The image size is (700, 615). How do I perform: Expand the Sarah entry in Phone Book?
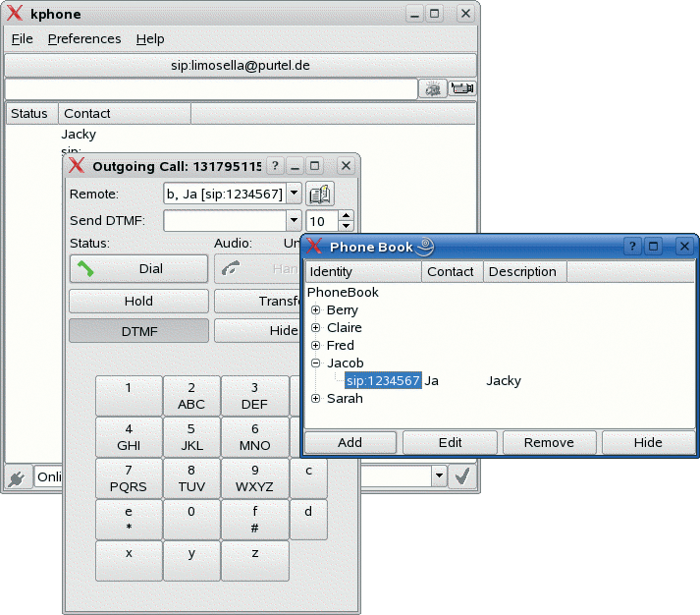tap(315, 399)
